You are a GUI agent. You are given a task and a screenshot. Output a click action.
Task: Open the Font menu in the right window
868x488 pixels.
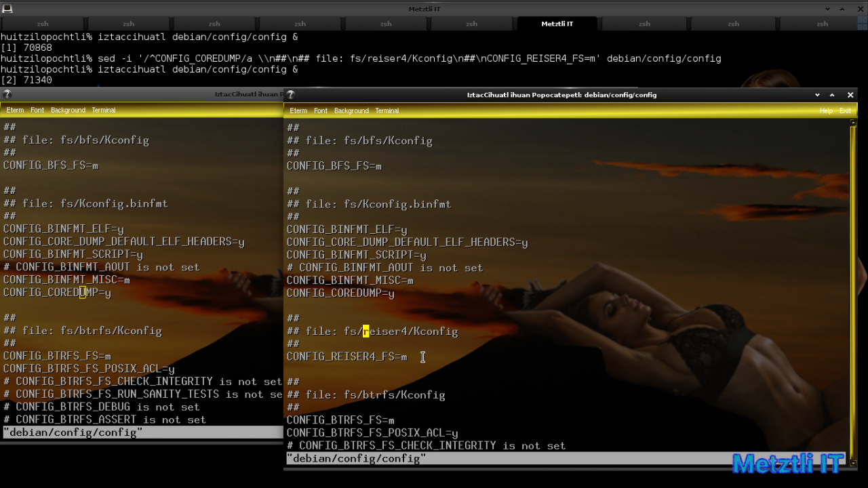click(x=321, y=110)
